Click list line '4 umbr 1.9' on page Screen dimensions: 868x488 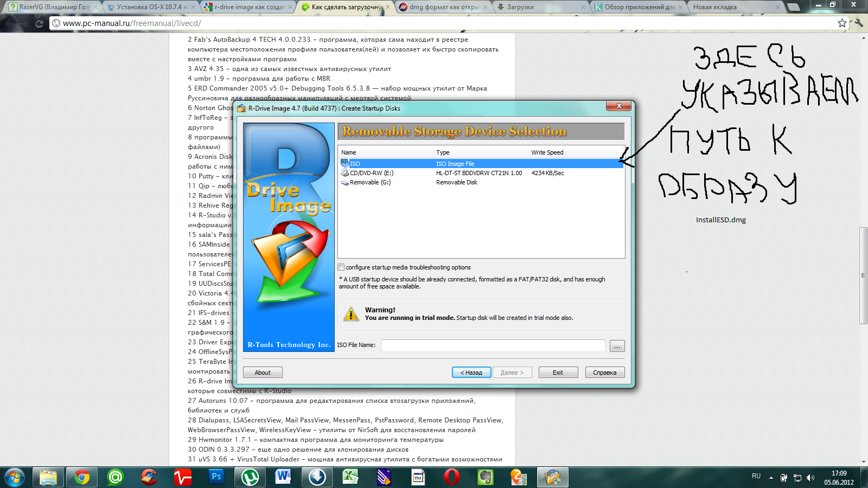259,79
